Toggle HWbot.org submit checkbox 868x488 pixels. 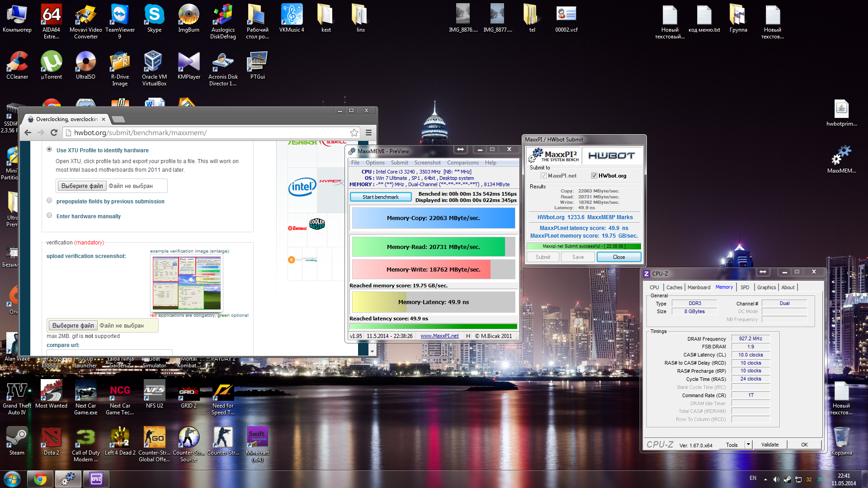(x=594, y=176)
